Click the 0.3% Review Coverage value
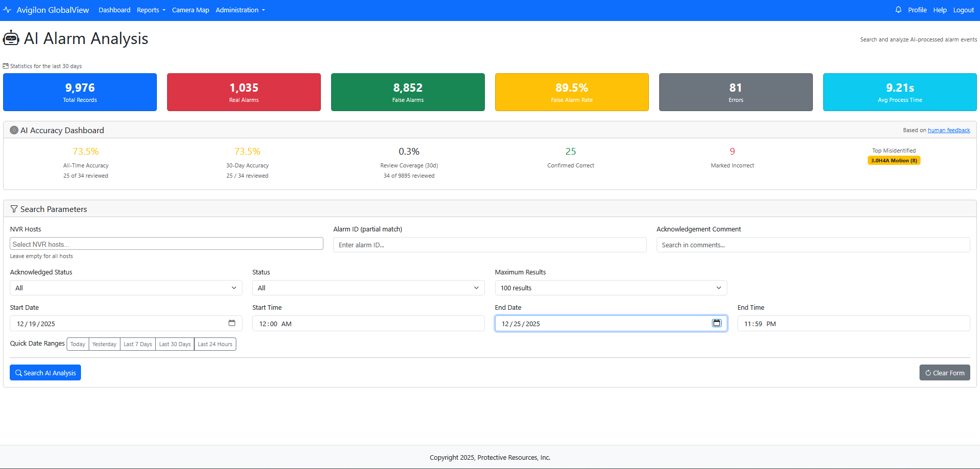 (x=409, y=152)
